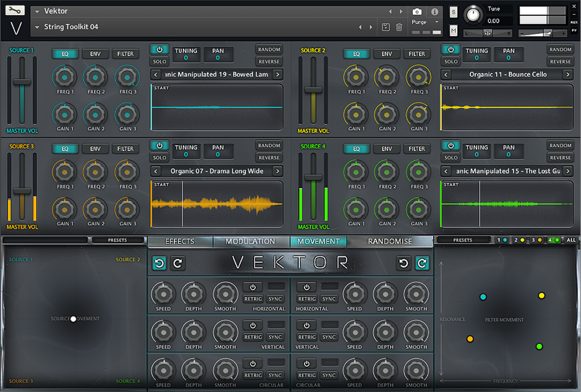581x392 pixels.
Task: Click the camera snapshot icon
Action: pos(417,12)
